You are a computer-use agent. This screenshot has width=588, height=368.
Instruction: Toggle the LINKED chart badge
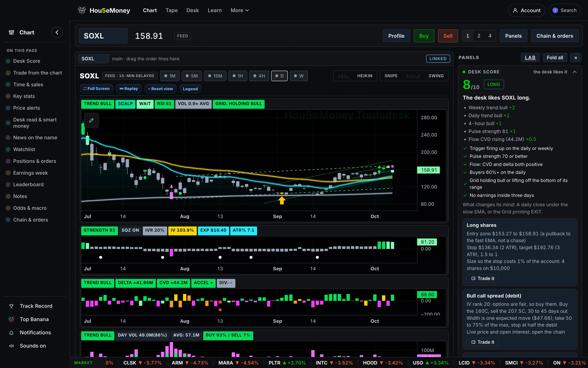pos(438,59)
